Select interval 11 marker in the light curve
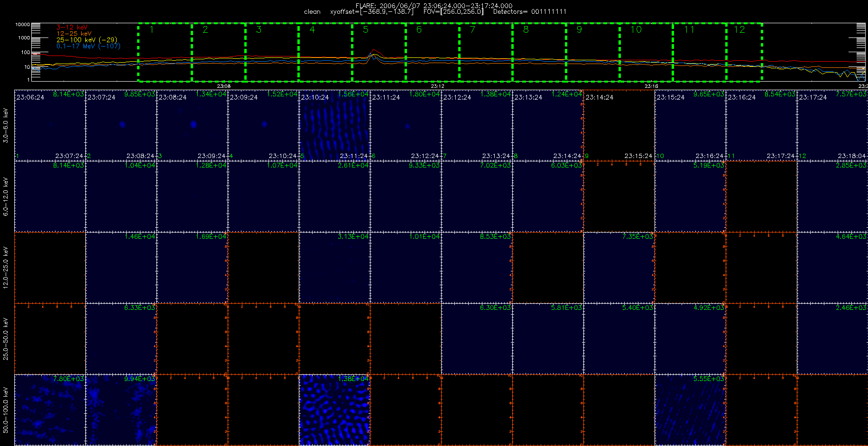 pos(689,30)
